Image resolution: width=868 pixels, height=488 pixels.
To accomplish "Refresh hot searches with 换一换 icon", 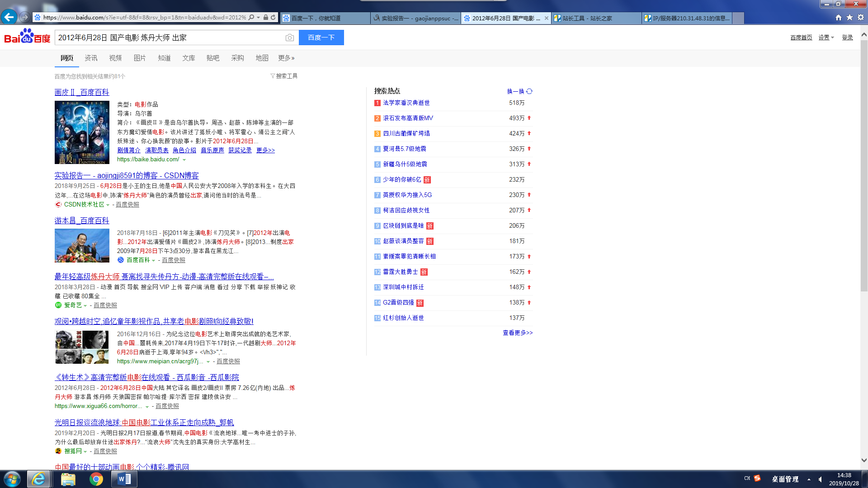I will (x=529, y=91).
